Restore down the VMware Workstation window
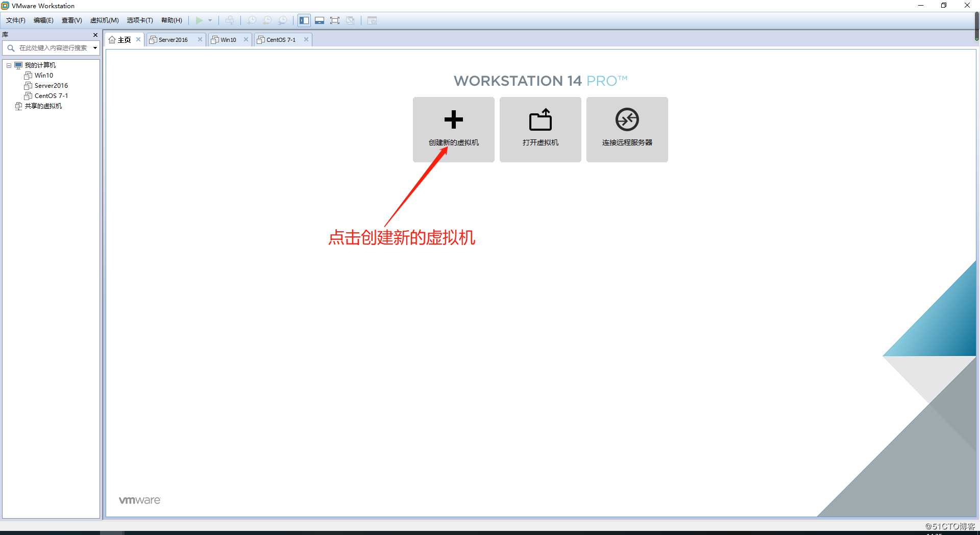This screenshot has height=535, width=980. click(944, 6)
